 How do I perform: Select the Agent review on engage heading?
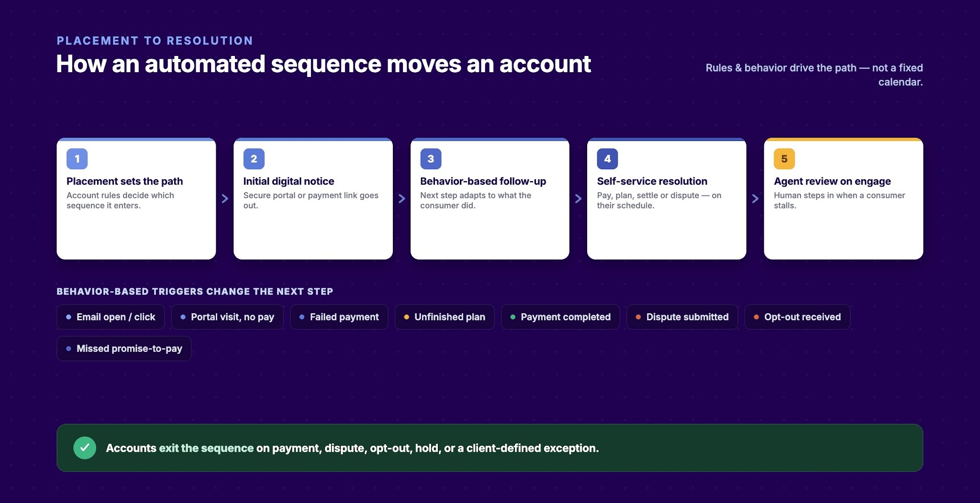832,181
